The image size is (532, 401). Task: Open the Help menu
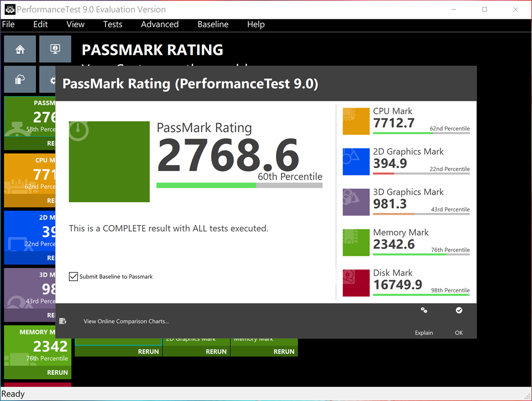pos(256,25)
